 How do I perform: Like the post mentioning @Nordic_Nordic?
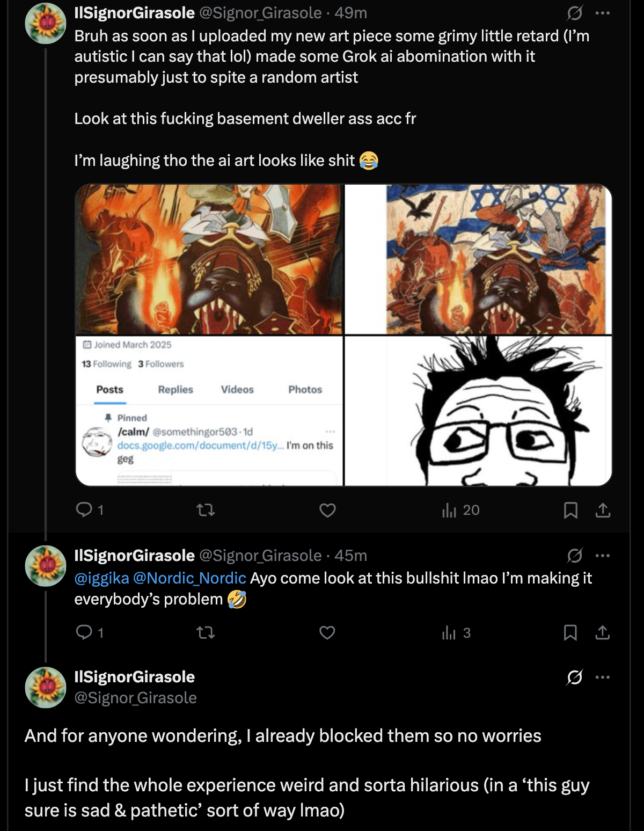tap(327, 633)
